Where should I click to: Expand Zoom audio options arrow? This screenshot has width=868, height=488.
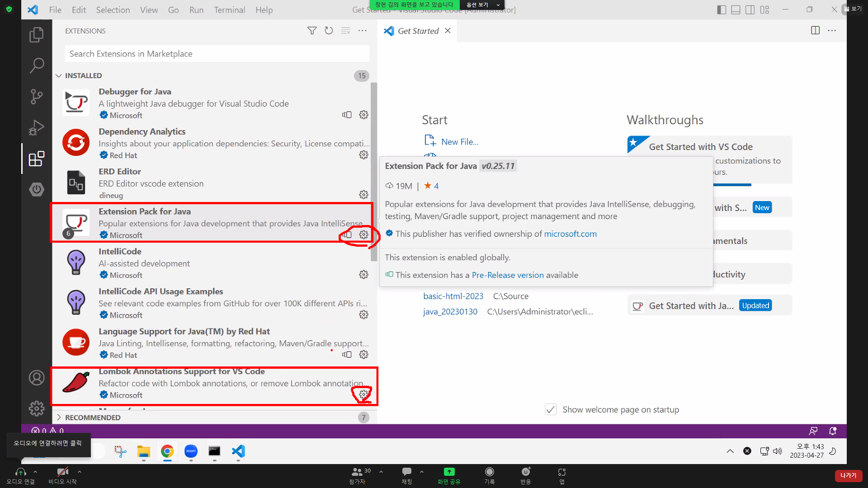pos(35,472)
